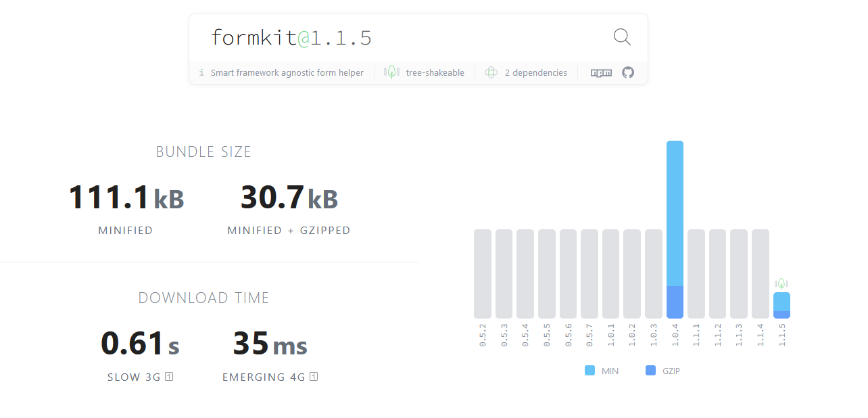Screen dimensions: 868x418
Task: Click the search magnifier icon
Action: (x=621, y=37)
